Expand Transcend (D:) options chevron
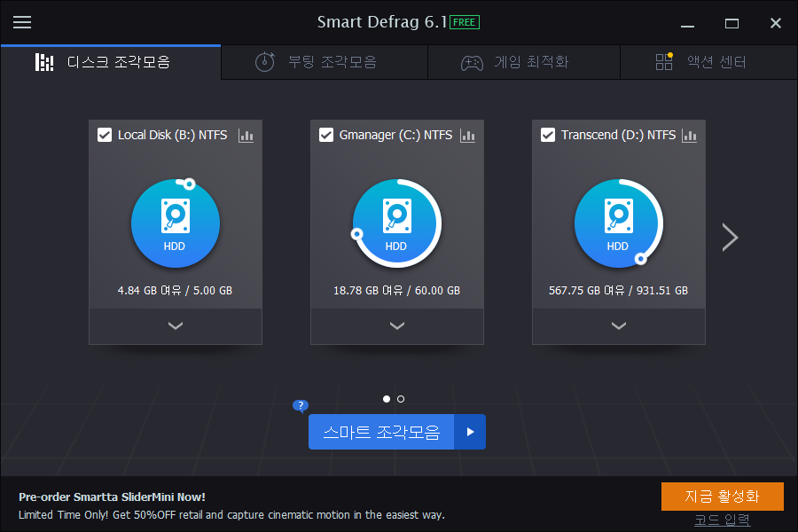The width and height of the screenshot is (798, 532). [x=619, y=325]
